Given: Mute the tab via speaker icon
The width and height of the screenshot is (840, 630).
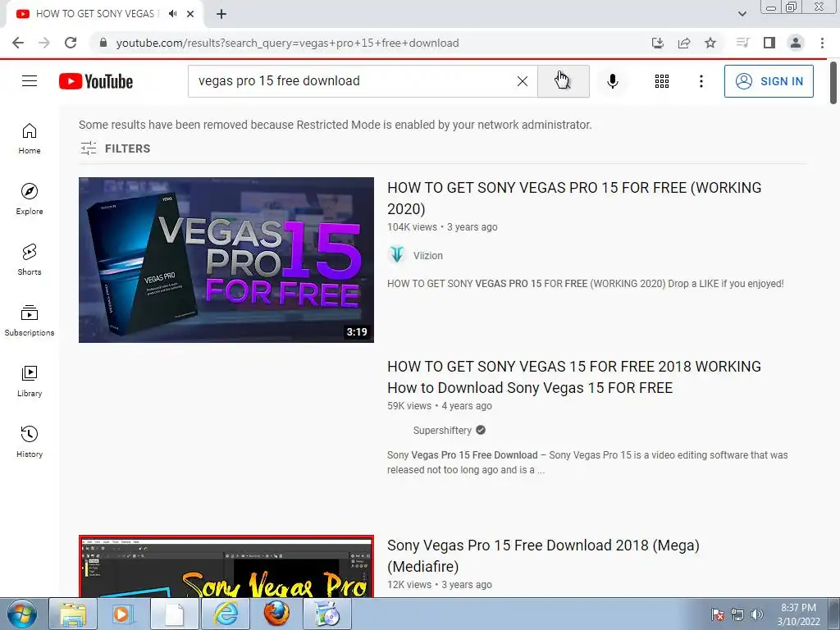Looking at the screenshot, I should pyautogui.click(x=172, y=14).
